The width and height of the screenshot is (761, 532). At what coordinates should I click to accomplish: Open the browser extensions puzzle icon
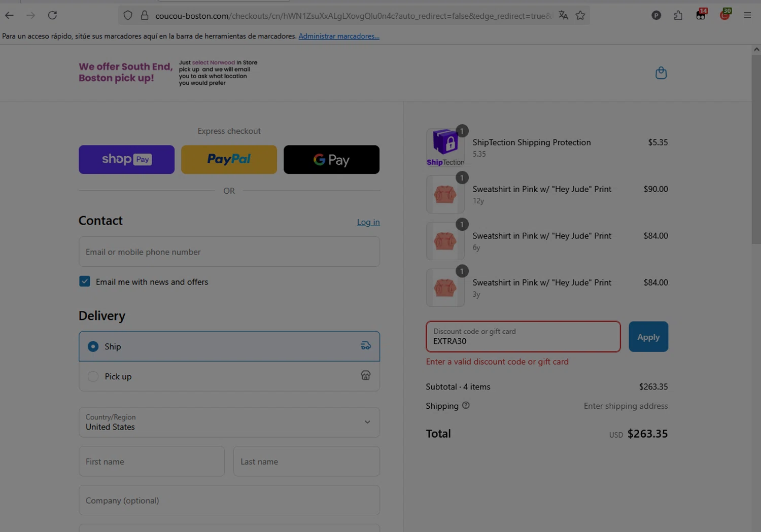point(678,16)
